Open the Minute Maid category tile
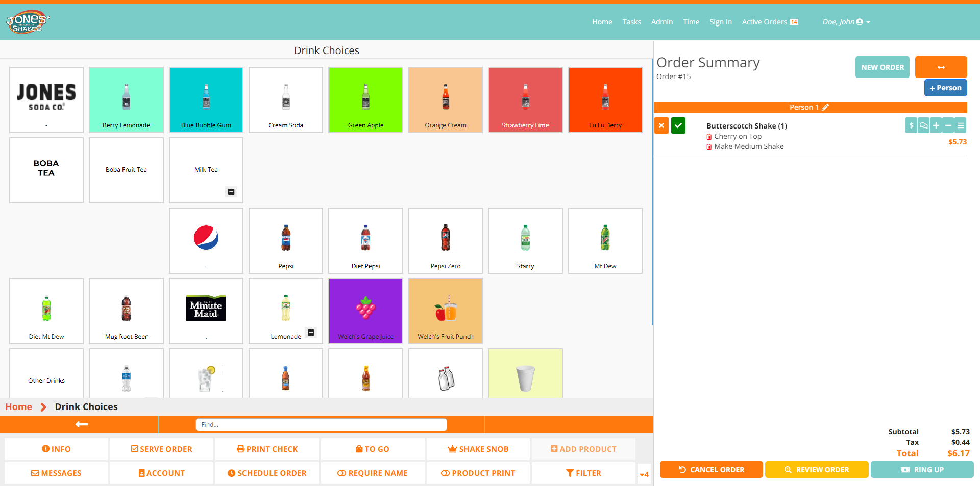This screenshot has width=980, height=486. point(206,311)
